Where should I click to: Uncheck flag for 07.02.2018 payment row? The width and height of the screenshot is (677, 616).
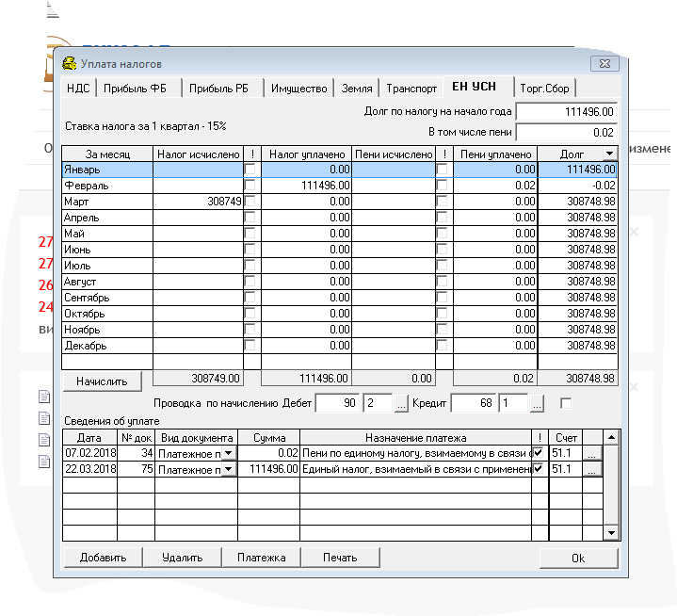coord(537,453)
